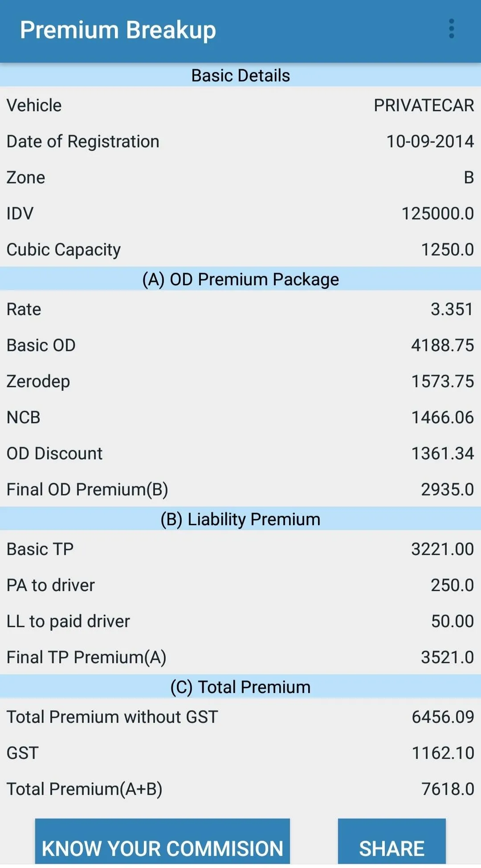The height and width of the screenshot is (868, 481).
Task: Open the three-dot overflow menu
Action: pyautogui.click(x=451, y=29)
